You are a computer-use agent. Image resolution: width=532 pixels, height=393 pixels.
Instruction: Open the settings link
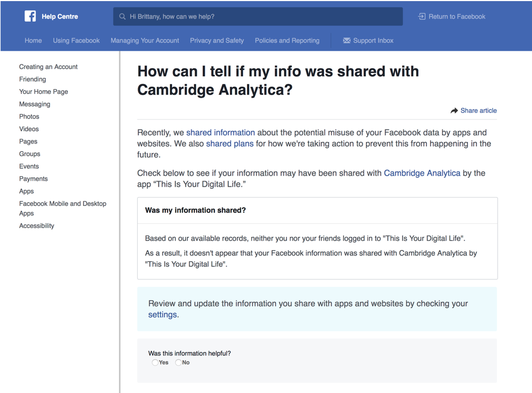point(163,314)
